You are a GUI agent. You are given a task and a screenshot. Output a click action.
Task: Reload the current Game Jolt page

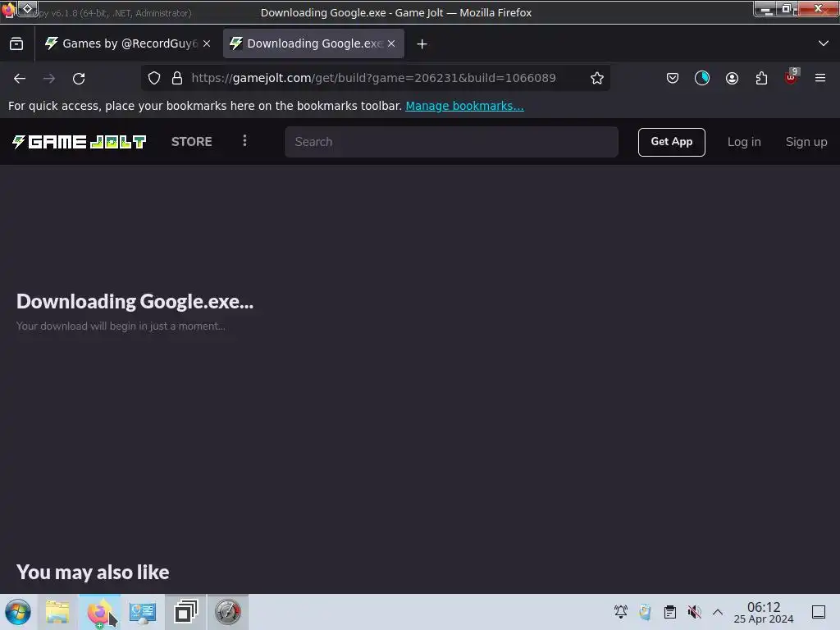coord(79,78)
